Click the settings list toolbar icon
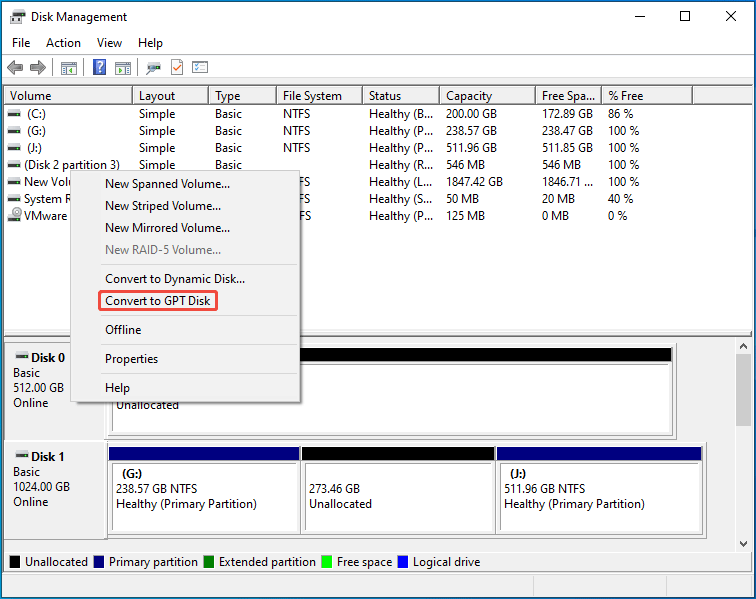 [200, 67]
